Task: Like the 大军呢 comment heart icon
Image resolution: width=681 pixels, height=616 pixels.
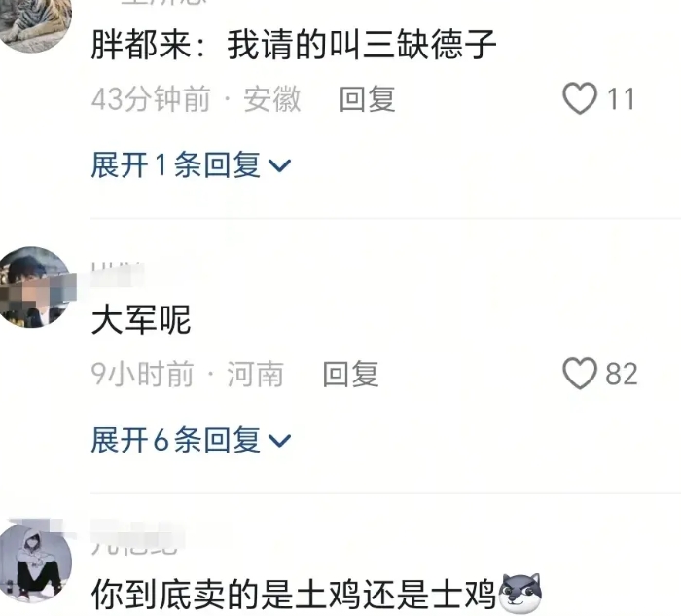Action: [580, 374]
